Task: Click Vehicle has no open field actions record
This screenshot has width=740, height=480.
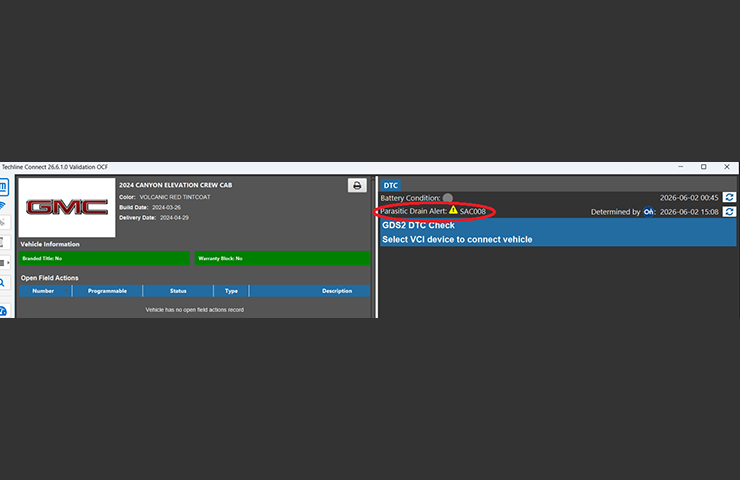Action: (194, 310)
